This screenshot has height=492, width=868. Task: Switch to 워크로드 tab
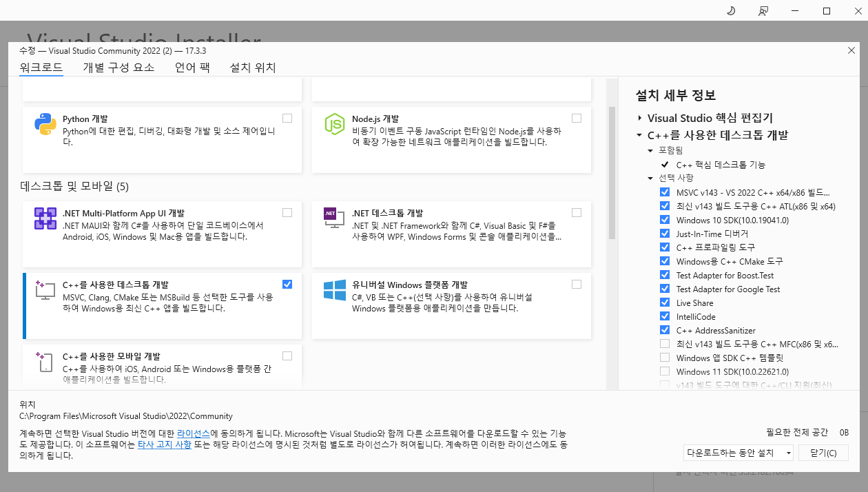41,68
